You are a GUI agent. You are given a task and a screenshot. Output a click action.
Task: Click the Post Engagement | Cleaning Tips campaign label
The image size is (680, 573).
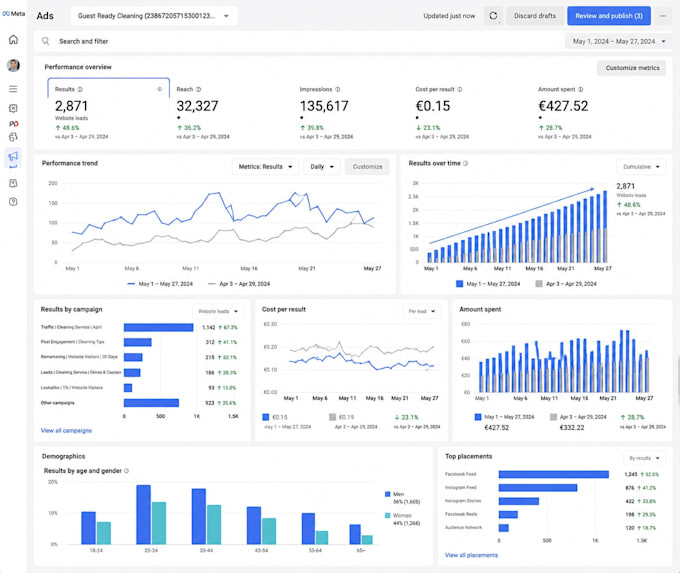tap(72, 342)
